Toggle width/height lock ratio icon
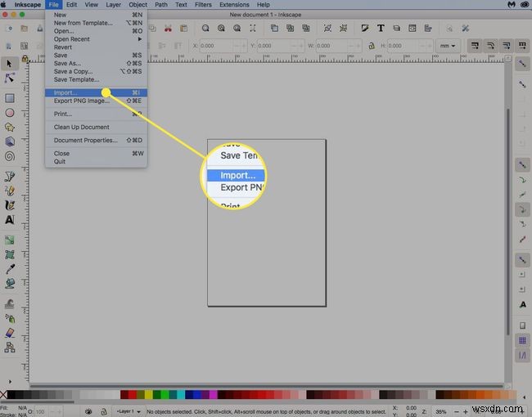Screen dimensions: 532x417 pyautogui.click(x=372, y=46)
